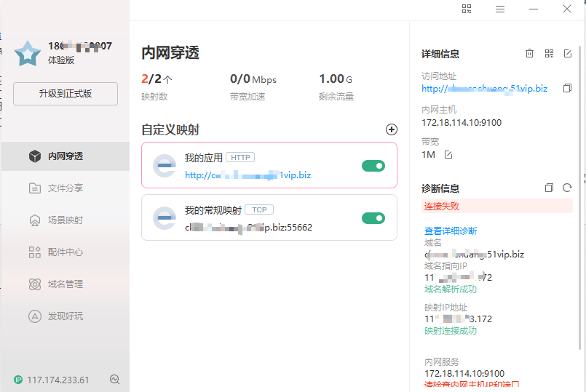Click the blue star user avatar
Image resolution: width=586 pixels, height=392 pixels.
28,54
